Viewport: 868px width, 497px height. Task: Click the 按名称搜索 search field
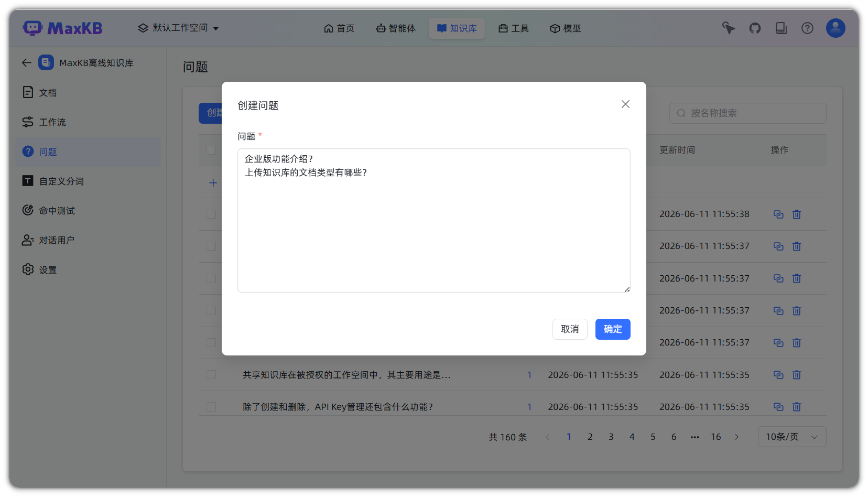coord(747,113)
